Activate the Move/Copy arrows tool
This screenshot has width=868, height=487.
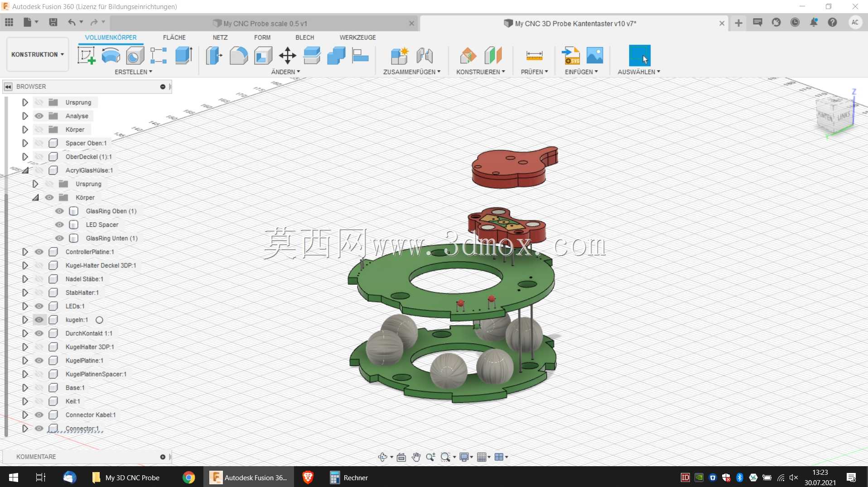288,56
